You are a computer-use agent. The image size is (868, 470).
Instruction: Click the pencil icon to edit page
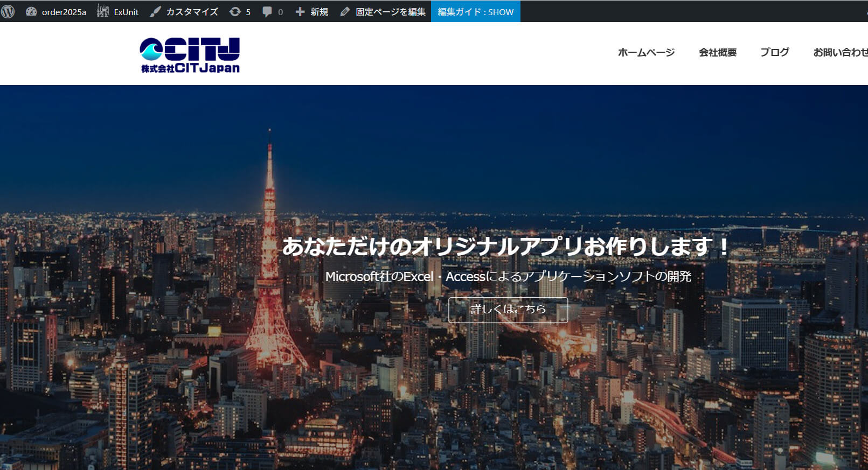click(x=345, y=11)
